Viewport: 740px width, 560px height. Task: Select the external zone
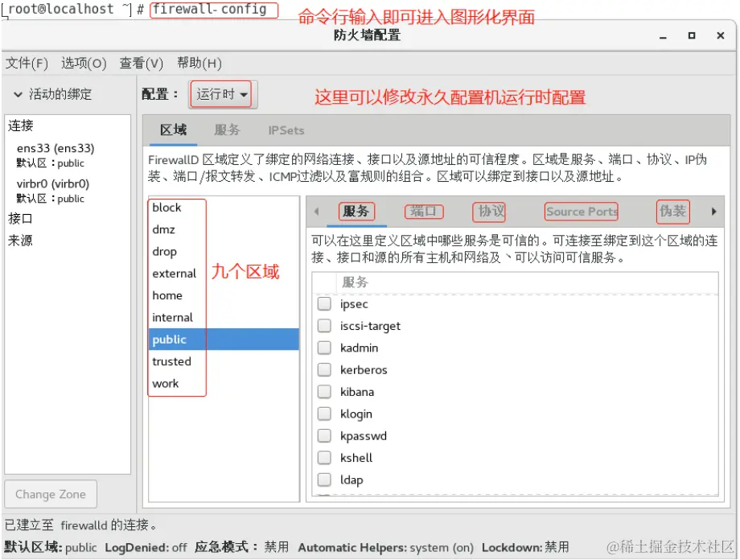pyautogui.click(x=224, y=274)
